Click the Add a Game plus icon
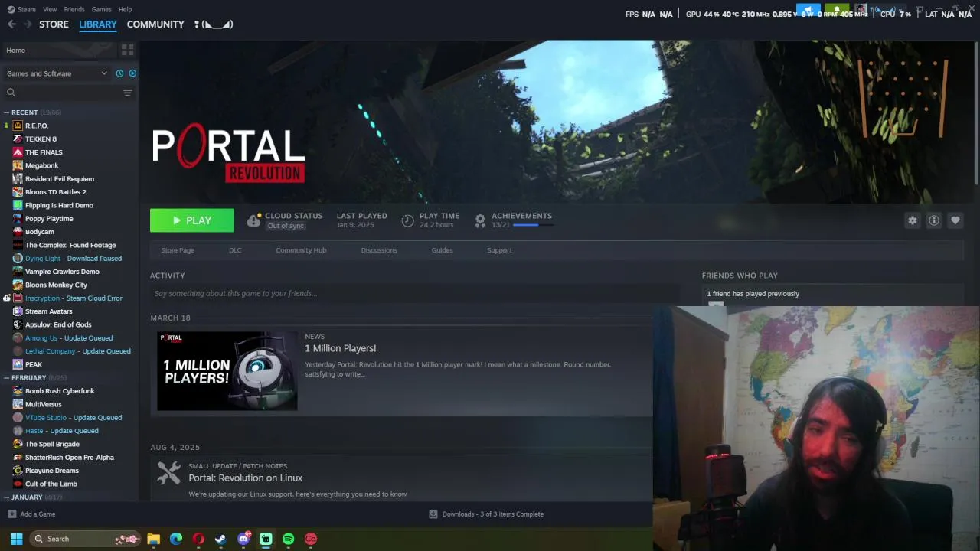 pos(11,514)
